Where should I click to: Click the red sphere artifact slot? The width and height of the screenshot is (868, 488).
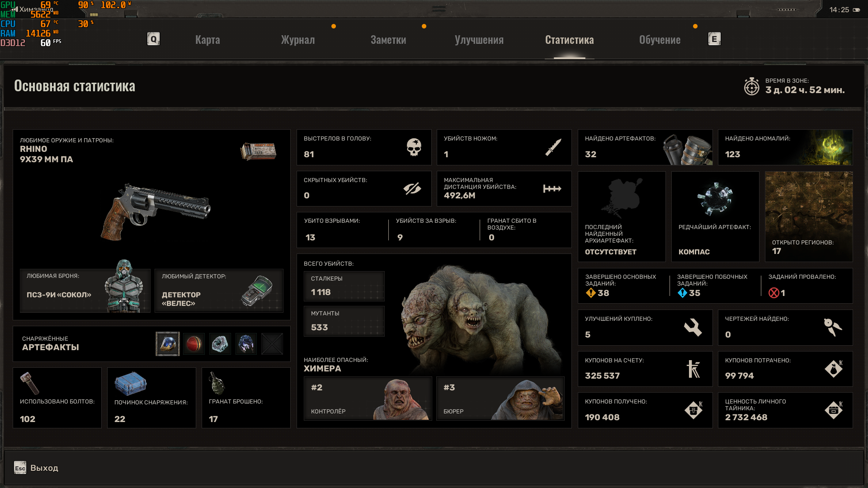tap(194, 344)
